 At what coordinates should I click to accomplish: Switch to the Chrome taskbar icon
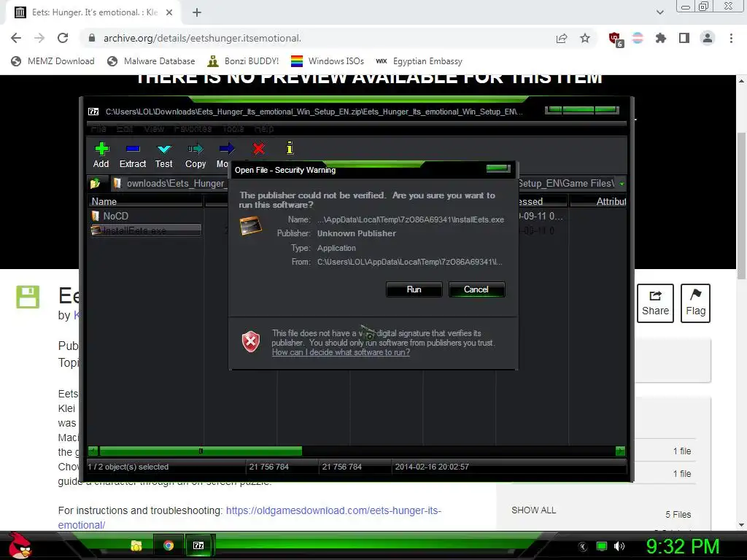click(x=169, y=545)
